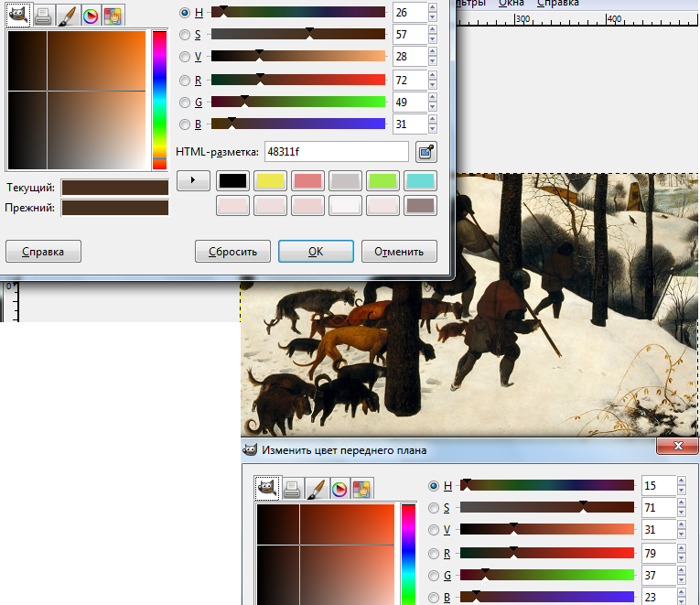
Task: Select H radio button in top dialog
Action: pos(184,13)
